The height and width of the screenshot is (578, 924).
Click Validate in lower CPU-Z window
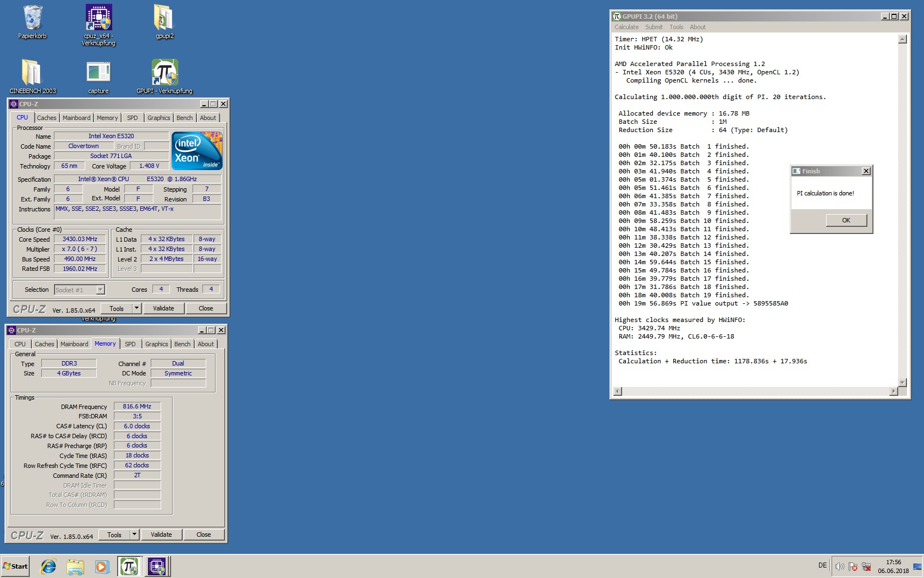point(161,535)
